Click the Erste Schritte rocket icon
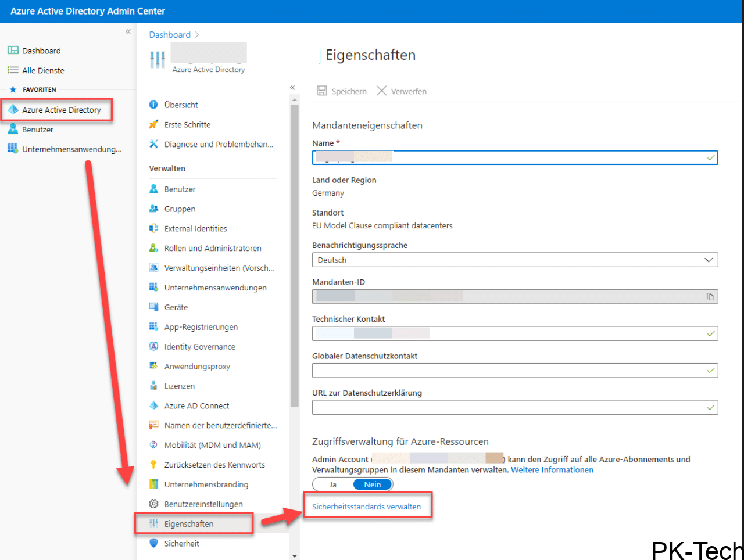 tap(153, 124)
